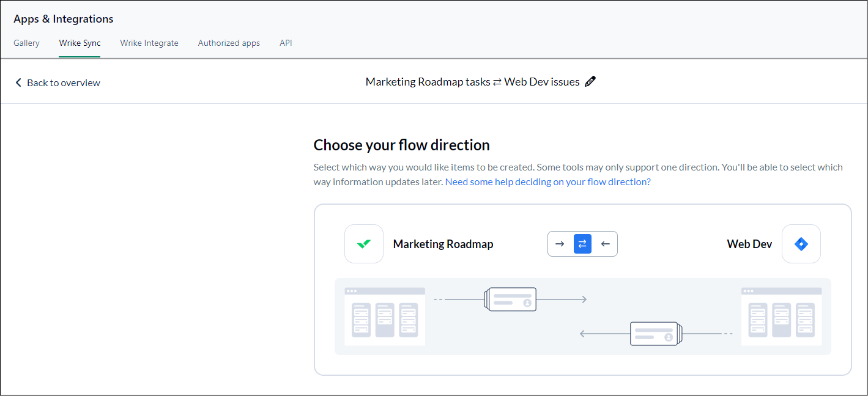Click the sync title Marketing Roadmap tasks
This screenshot has width=868, height=396.
click(x=428, y=82)
